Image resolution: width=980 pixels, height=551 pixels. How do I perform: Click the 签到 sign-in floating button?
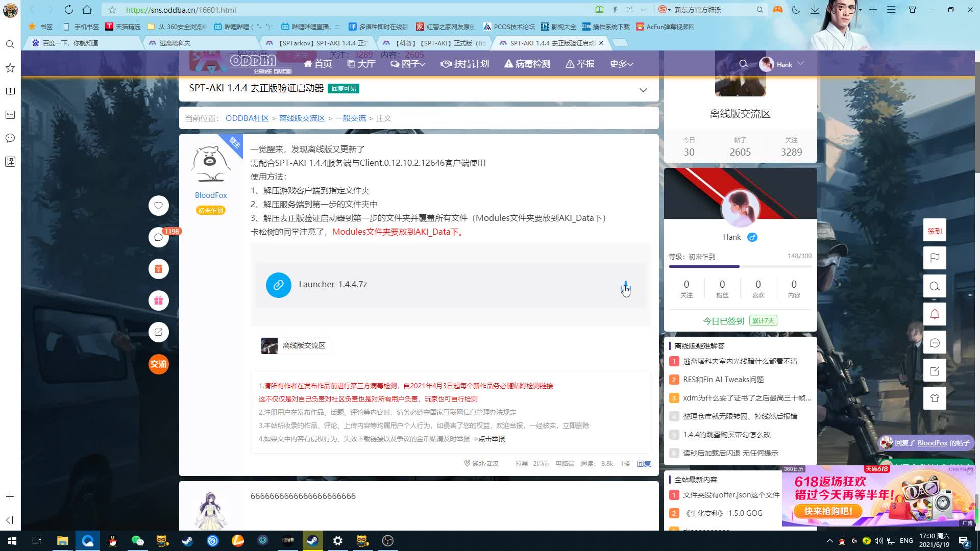pyautogui.click(x=935, y=231)
